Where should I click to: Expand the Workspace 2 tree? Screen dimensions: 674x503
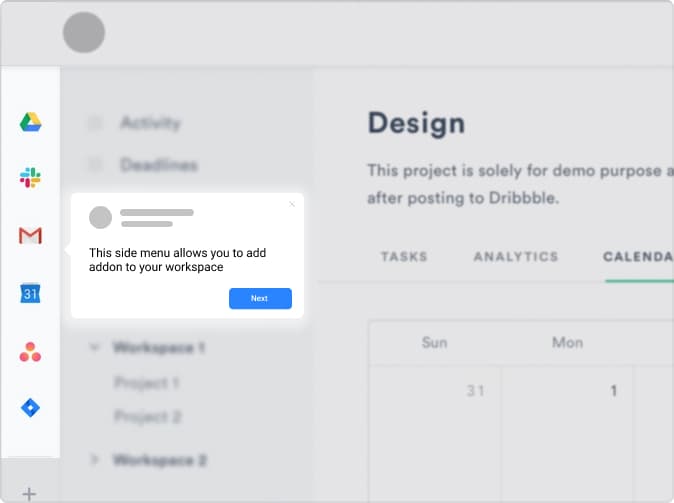(95, 460)
